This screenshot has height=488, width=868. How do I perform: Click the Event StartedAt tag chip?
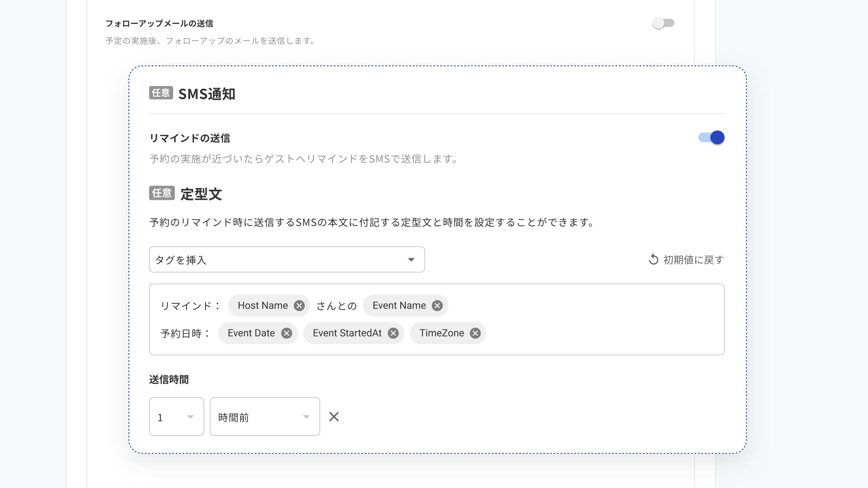347,333
